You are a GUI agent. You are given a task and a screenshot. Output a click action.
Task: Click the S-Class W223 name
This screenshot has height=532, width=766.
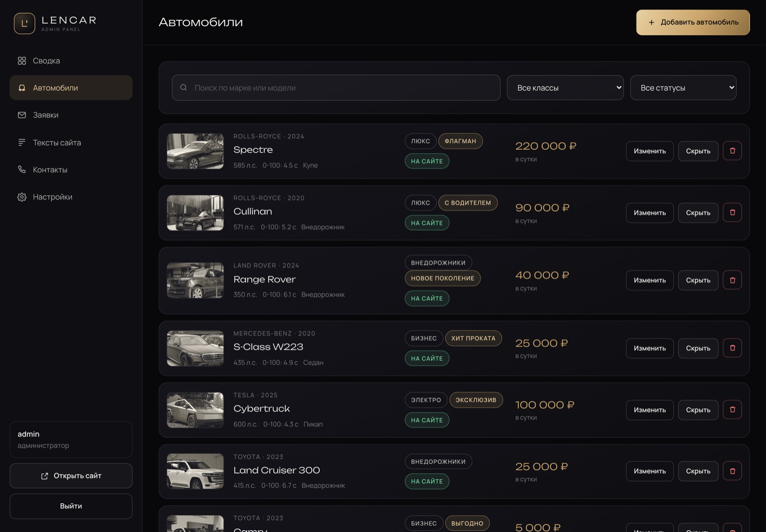click(269, 347)
